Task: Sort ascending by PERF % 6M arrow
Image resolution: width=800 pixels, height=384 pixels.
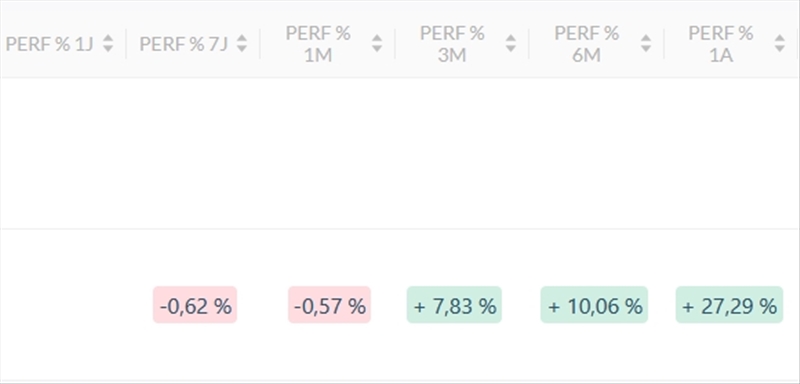Action: point(646,38)
